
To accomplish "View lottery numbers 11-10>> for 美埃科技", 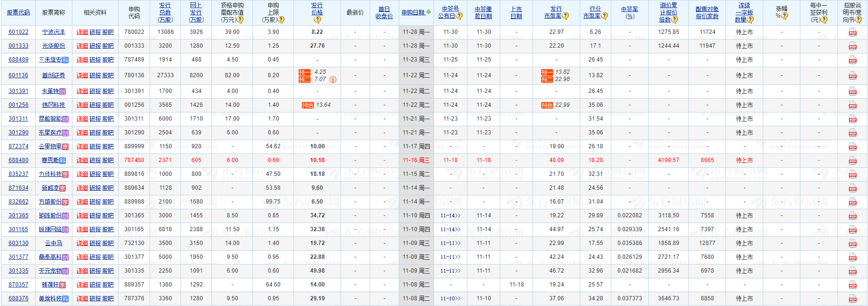I will tap(450, 298).
